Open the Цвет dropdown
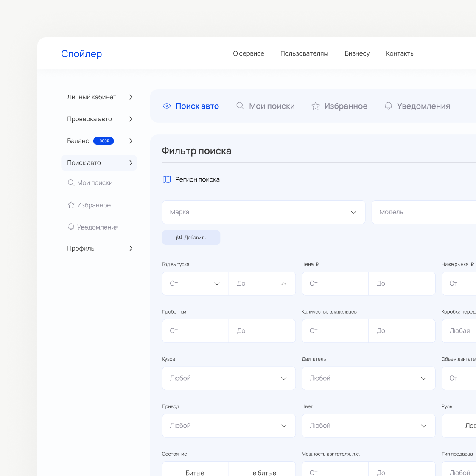The image size is (476, 476). click(369, 426)
